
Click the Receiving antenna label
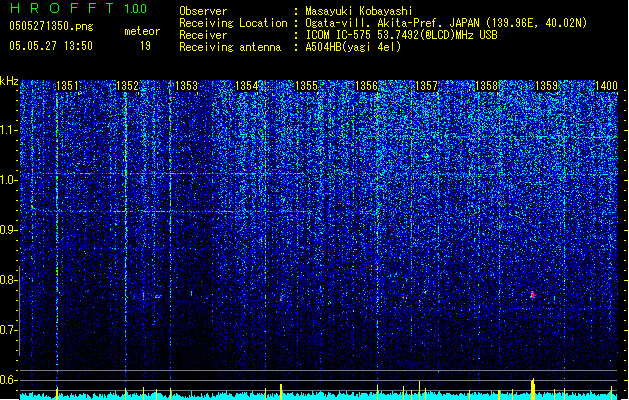pos(230,47)
